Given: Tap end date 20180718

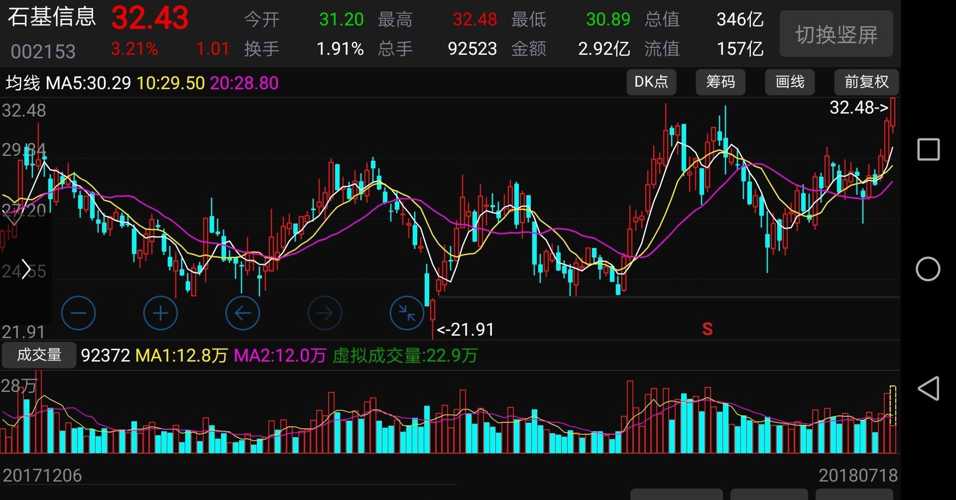Looking at the screenshot, I should tap(858, 475).
